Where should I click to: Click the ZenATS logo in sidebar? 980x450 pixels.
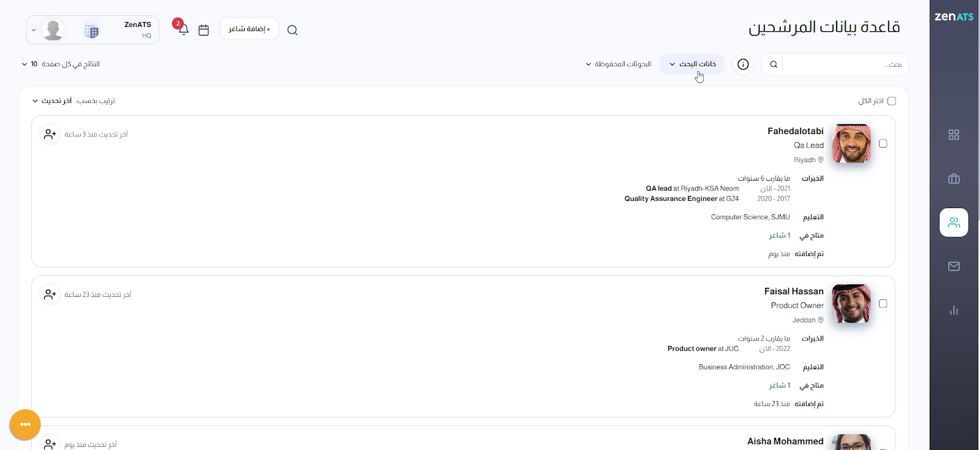(954, 17)
